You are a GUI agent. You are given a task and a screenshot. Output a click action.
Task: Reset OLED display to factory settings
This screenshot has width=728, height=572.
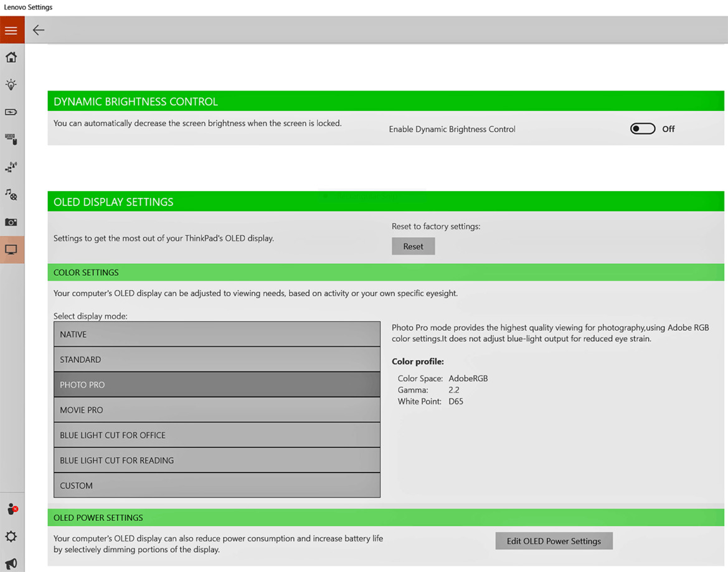pos(413,246)
